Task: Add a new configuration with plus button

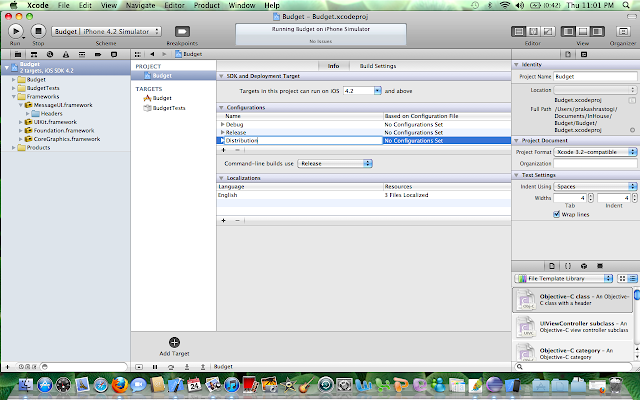Action: (x=223, y=150)
